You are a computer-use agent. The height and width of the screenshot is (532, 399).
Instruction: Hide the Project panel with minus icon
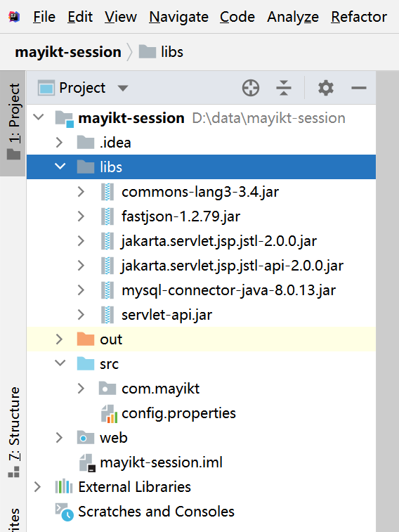click(359, 89)
